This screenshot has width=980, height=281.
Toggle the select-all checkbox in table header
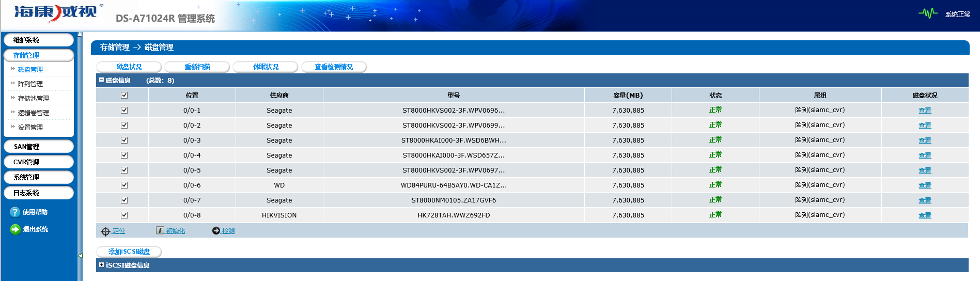[124, 95]
